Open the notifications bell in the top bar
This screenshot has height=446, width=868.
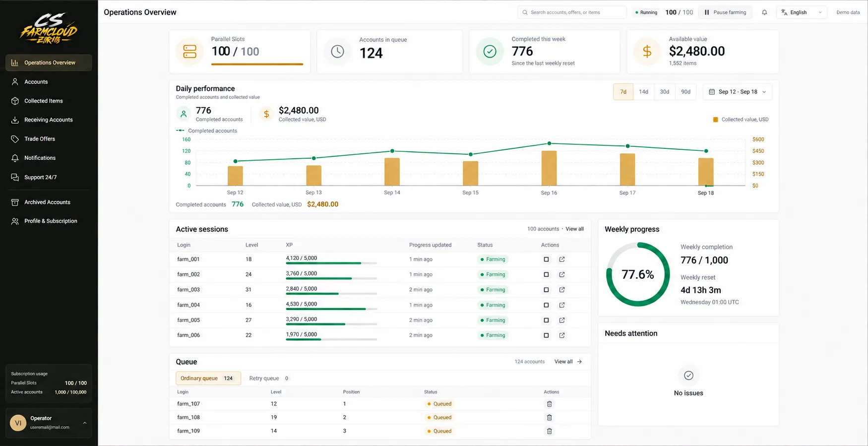coord(764,12)
